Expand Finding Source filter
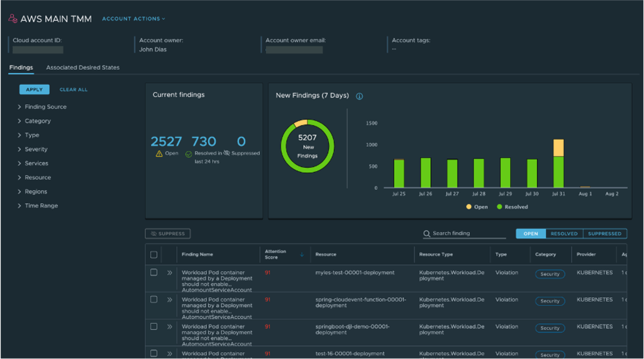This screenshot has height=359, width=644. coord(42,107)
